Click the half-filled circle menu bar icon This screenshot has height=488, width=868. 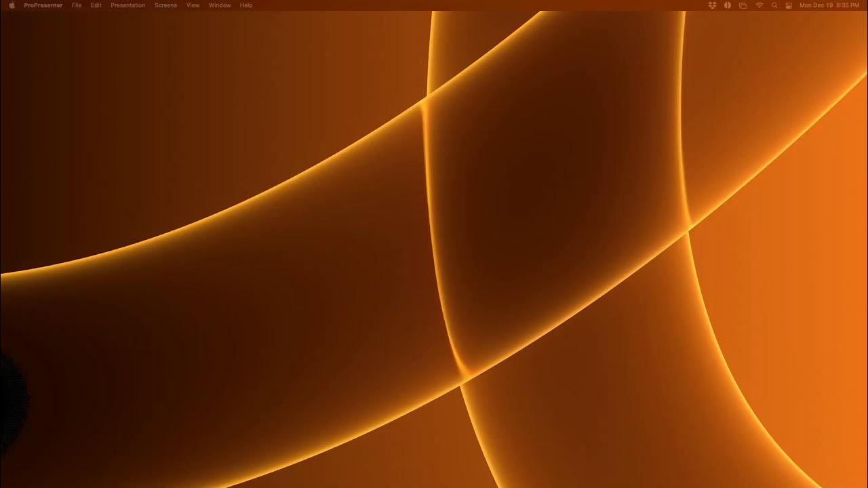click(x=728, y=5)
